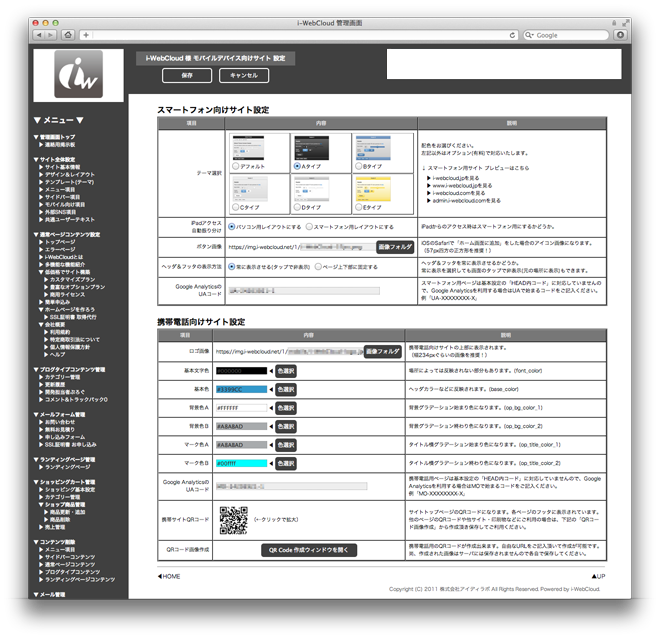Select the Cタイプ theme radio button
The height and width of the screenshot is (638, 660).
[236, 207]
